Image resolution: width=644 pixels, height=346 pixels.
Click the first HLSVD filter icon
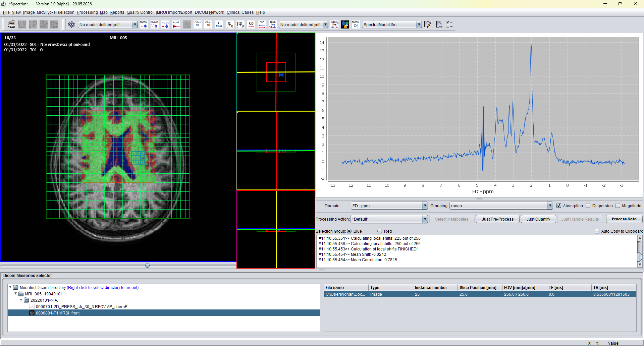point(154,24)
